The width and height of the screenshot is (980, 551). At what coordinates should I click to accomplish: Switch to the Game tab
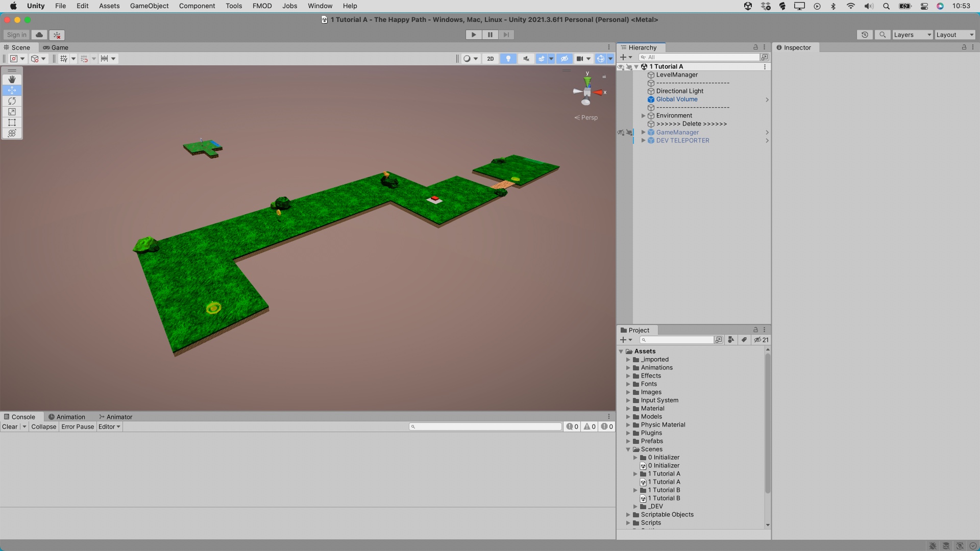[x=56, y=47]
